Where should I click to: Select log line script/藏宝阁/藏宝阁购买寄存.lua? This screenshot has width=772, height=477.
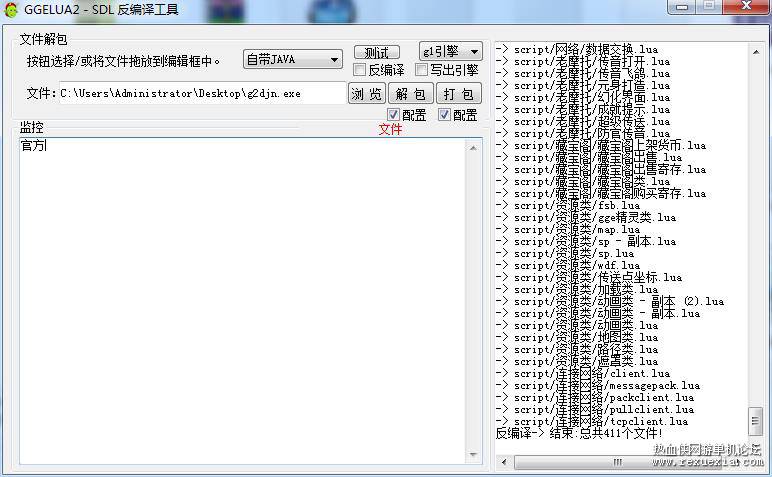pyautogui.click(x=601, y=193)
